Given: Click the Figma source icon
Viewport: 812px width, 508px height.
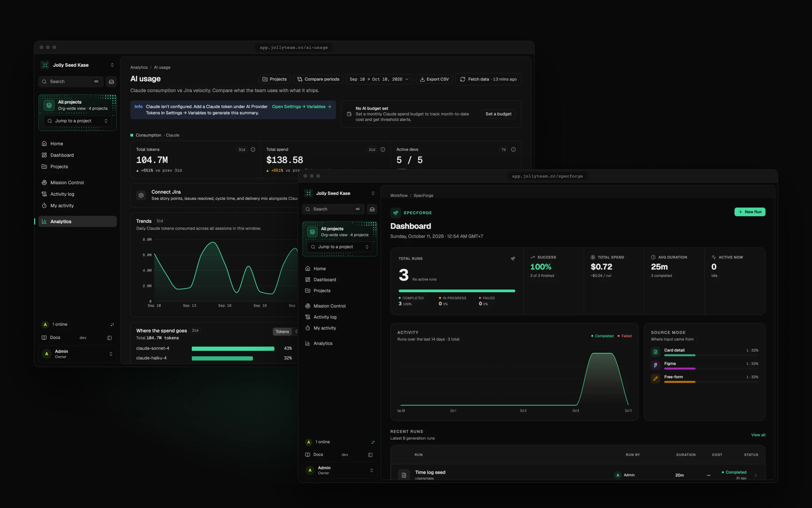Looking at the screenshot, I should coord(655,365).
